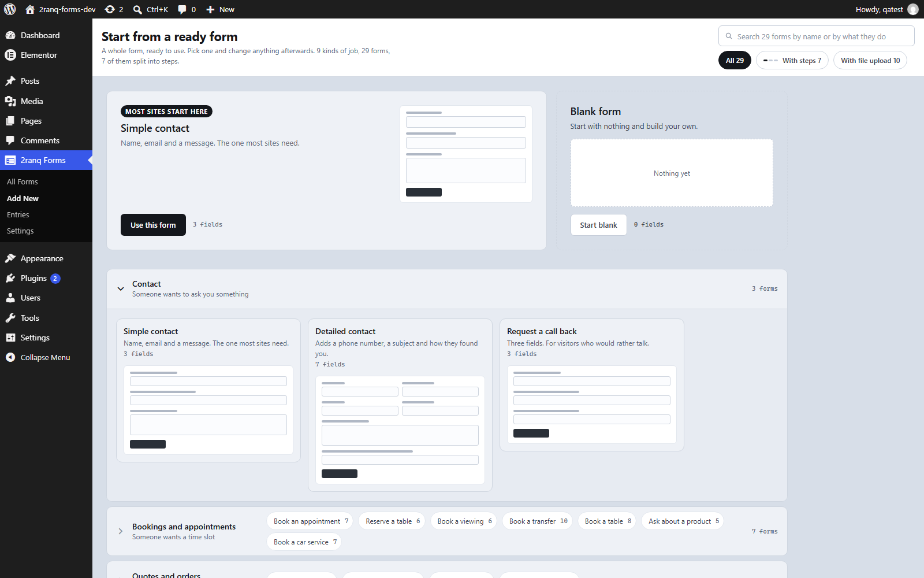Choose Book a transfer chip
The image size is (924, 578).
click(537, 521)
